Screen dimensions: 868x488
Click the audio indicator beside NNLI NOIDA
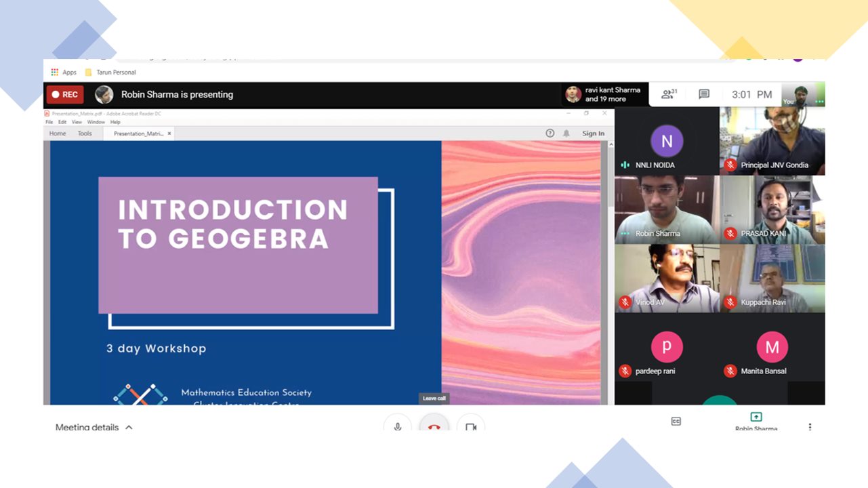625,165
